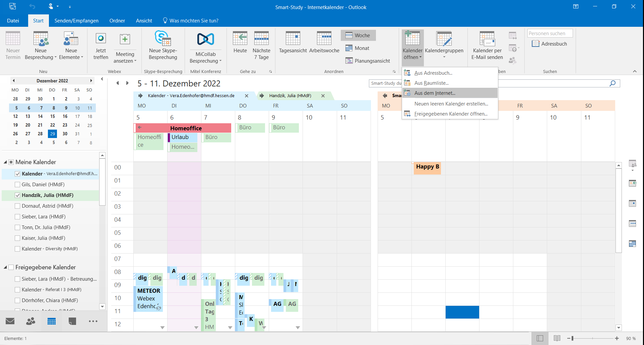Go to next week arrow
This screenshot has height=345, width=644.
[x=127, y=83]
